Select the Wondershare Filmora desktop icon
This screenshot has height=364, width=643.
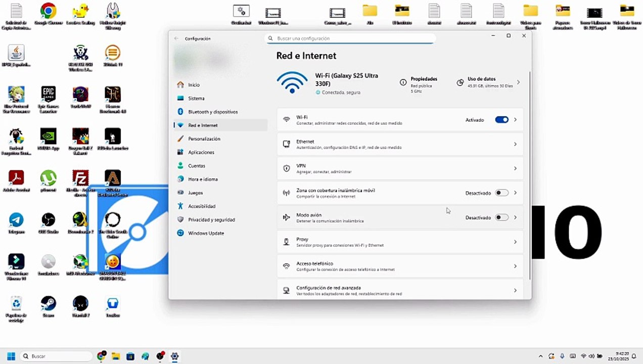coord(16,267)
